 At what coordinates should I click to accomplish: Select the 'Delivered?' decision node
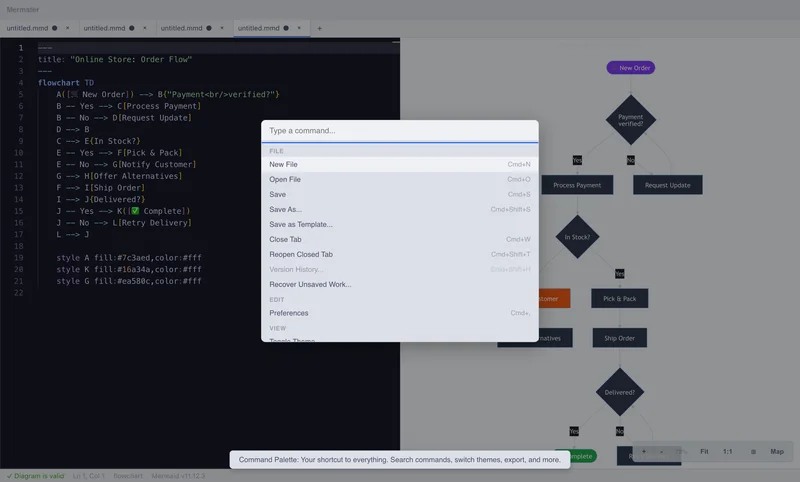(619, 392)
